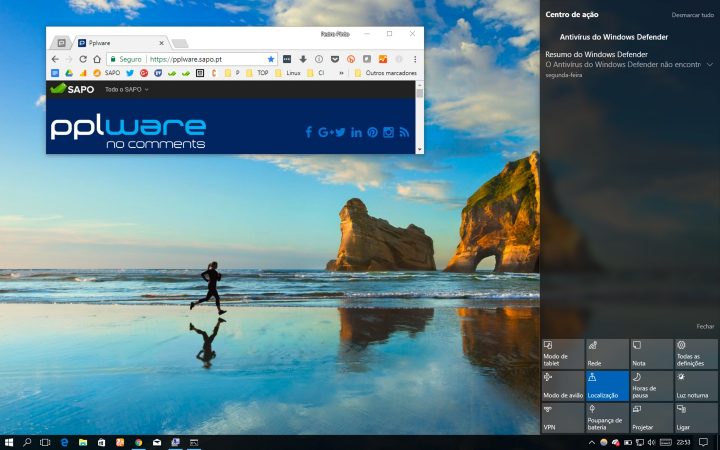Click Fechar to collapse quick actions
The height and width of the screenshot is (450, 720).
[705, 327]
